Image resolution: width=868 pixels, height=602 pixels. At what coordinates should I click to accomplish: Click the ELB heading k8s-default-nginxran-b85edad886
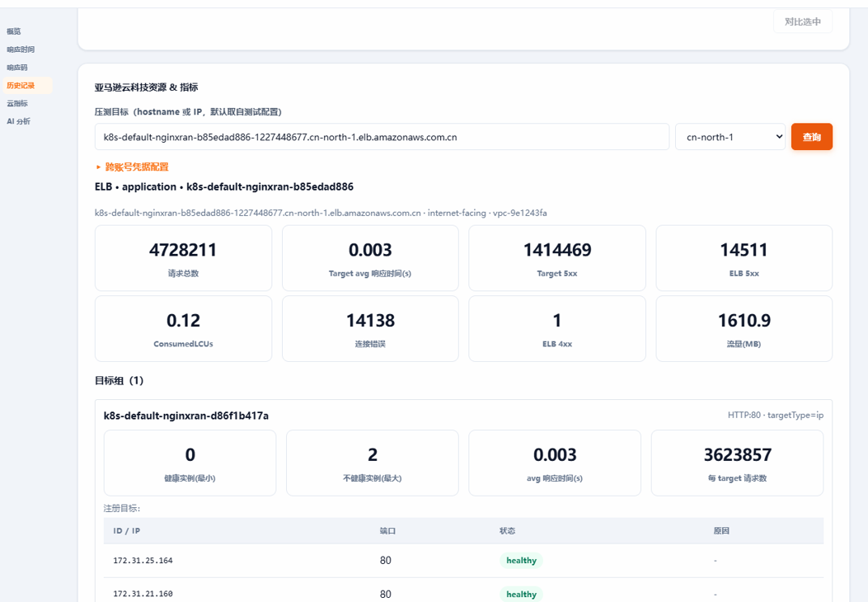(223, 186)
